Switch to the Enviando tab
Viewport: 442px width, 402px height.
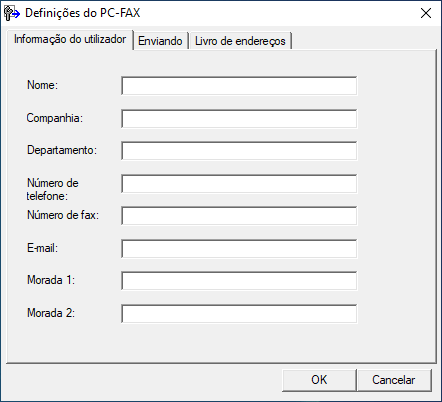click(160, 41)
